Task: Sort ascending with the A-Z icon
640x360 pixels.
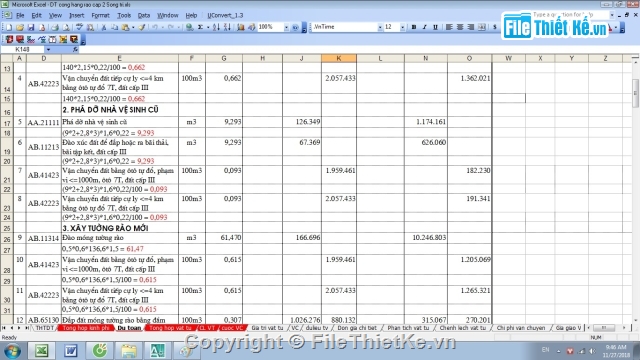Action: click(216, 27)
